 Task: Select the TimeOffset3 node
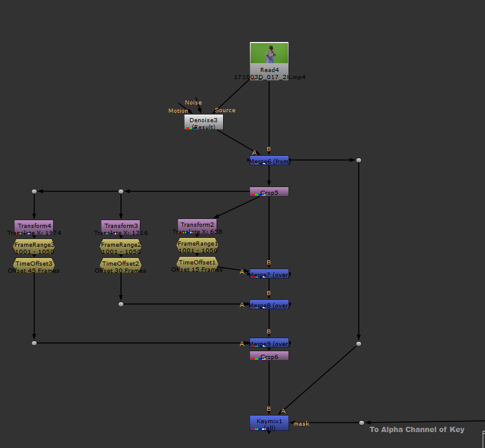34,263
